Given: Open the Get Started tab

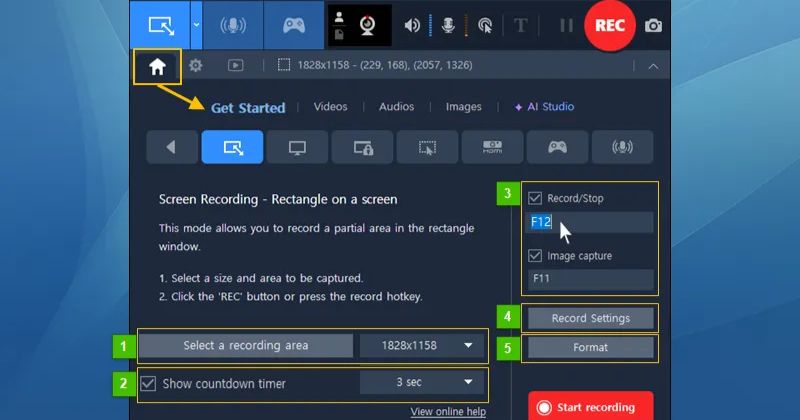Looking at the screenshot, I should coord(248,108).
